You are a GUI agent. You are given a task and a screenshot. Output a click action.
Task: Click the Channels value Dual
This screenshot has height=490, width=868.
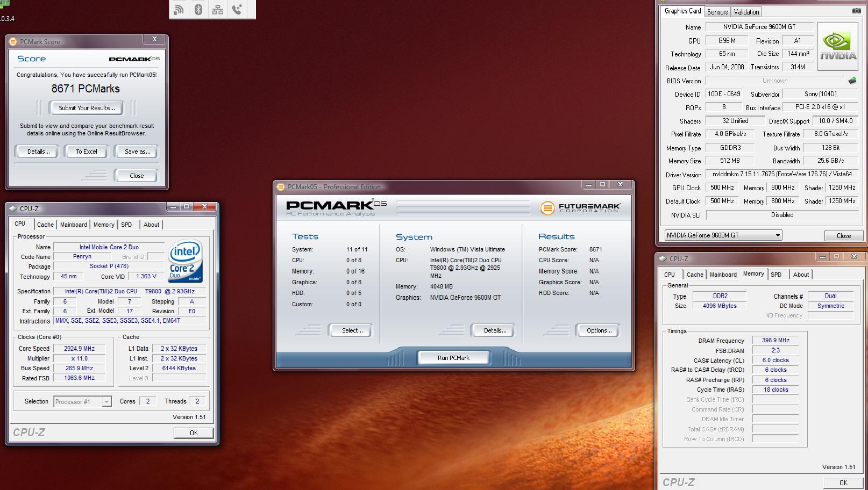[x=830, y=296]
